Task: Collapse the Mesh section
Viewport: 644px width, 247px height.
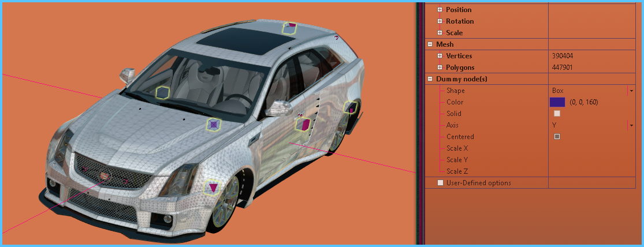Action: pyautogui.click(x=430, y=44)
